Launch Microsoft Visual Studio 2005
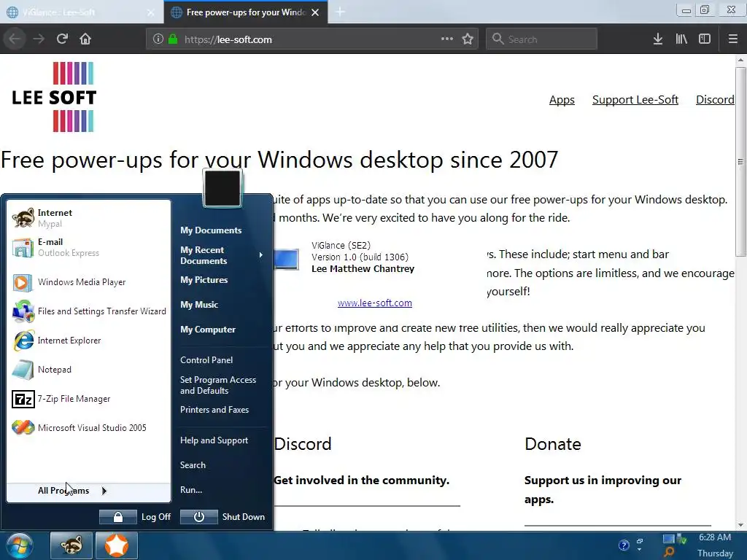This screenshot has width=747, height=560. point(88,427)
